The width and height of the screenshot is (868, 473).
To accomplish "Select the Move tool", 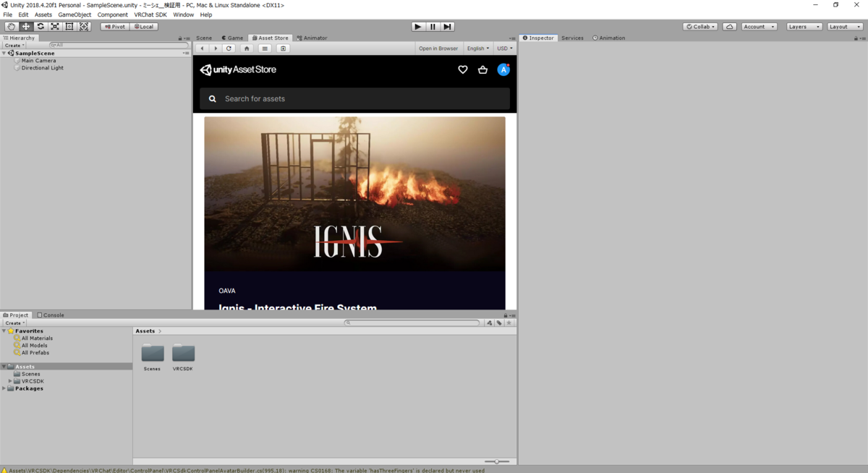I will pyautogui.click(x=26, y=27).
